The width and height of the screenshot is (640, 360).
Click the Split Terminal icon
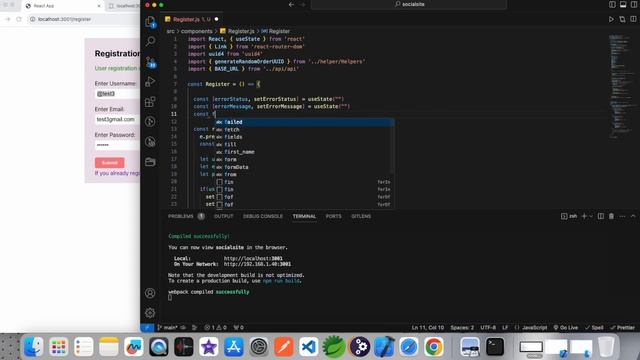pos(600,216)
